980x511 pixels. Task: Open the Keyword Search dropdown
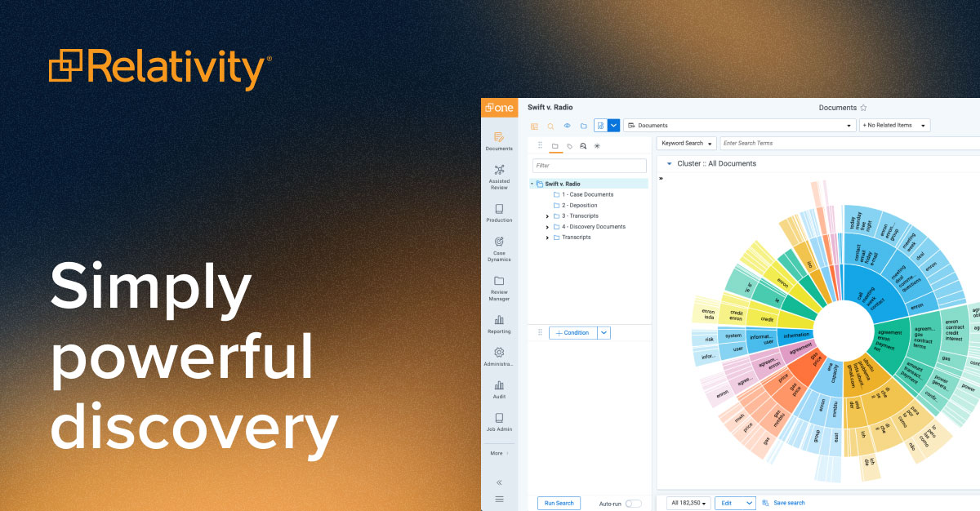[687, 144]
